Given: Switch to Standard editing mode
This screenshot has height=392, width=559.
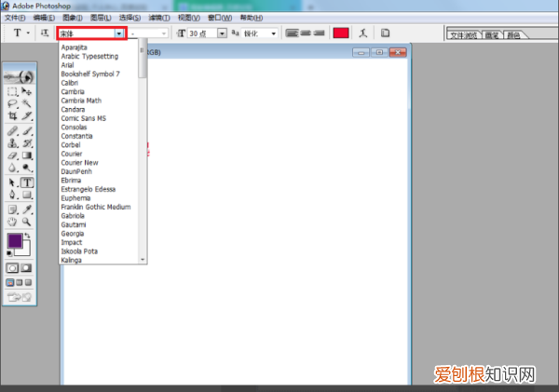Looking at the screenshot, I should click(x=12, y=268).
